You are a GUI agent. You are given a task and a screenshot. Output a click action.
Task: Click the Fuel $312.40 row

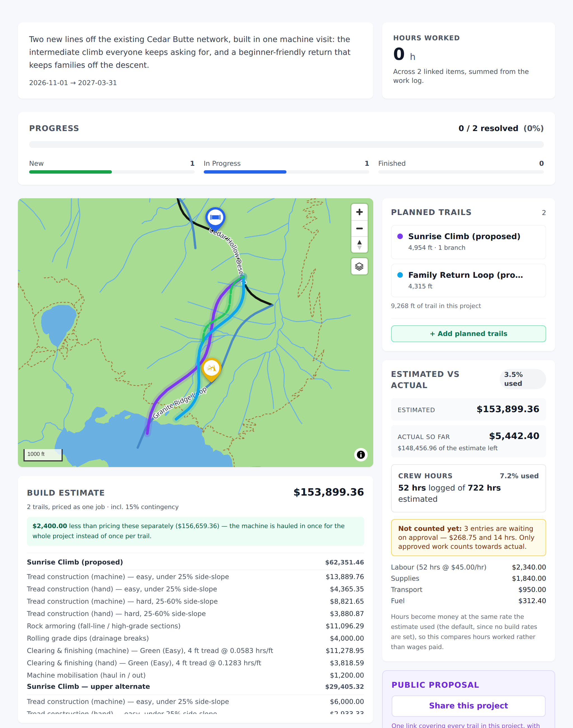(x=468, y=601)
